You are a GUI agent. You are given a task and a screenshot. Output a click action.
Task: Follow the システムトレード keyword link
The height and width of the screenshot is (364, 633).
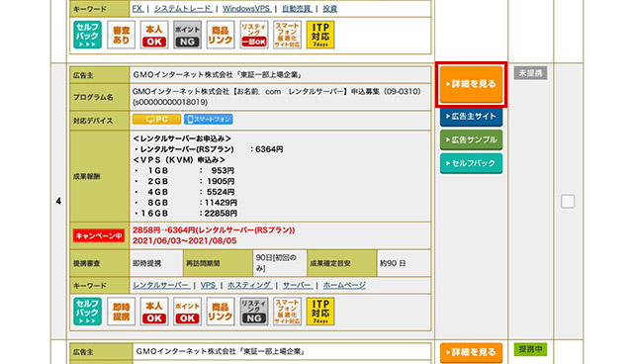pyautogui.click(x=182, y=9)
